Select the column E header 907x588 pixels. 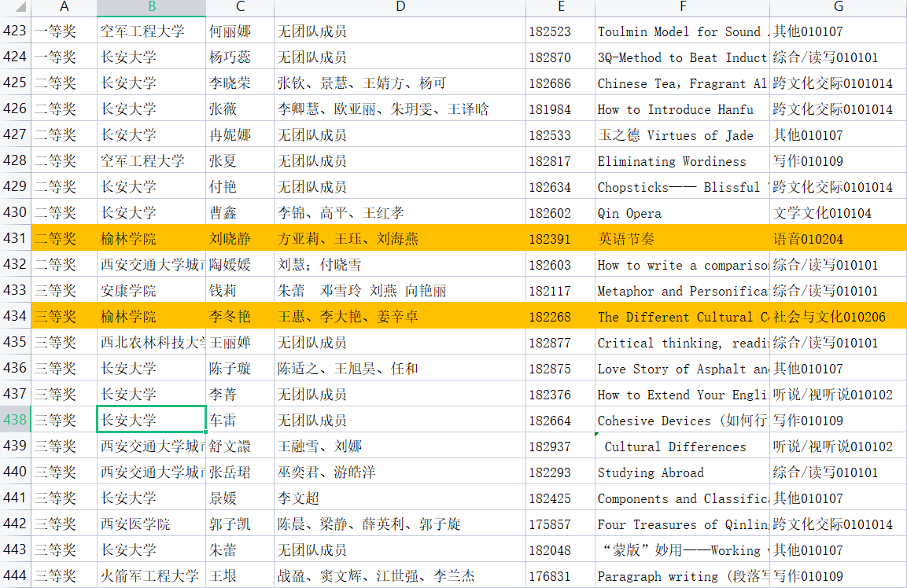point(560,7)
